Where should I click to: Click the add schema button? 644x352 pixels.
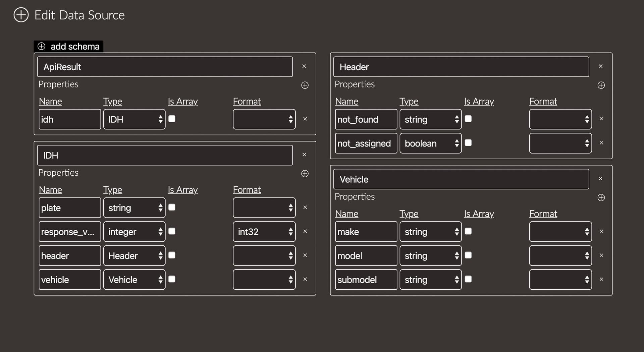[x=69, y=46]
